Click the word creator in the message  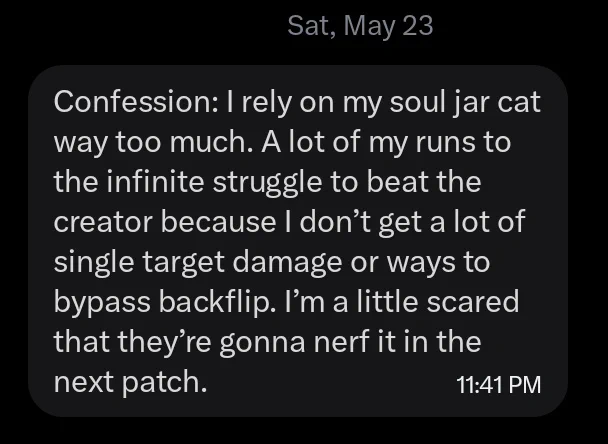click(x=102, y=222)
